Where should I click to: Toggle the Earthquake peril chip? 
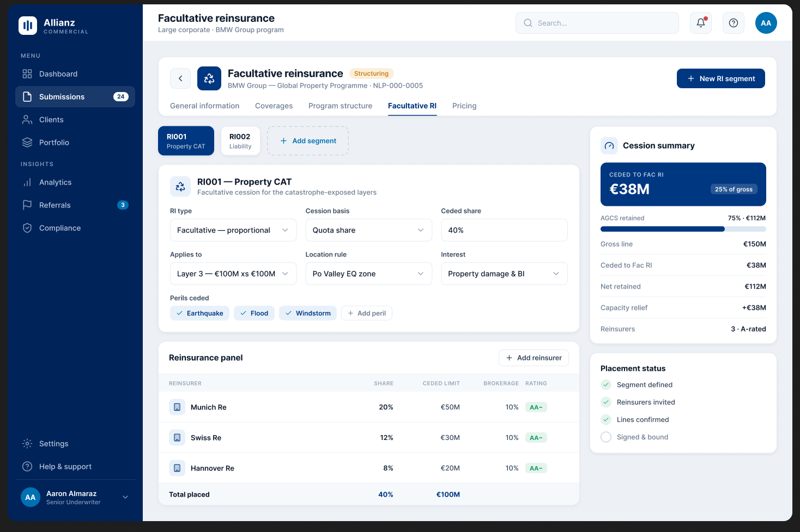point(199,313)
